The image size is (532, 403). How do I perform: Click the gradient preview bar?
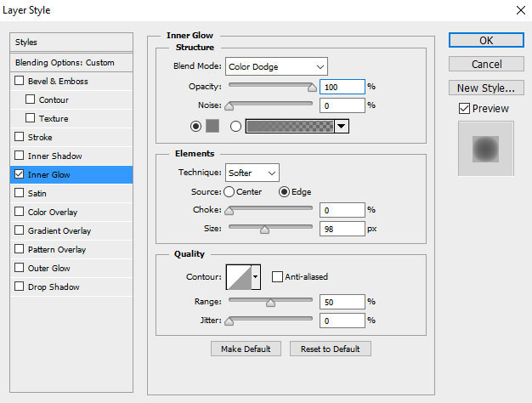pyautogui.click(x=289, y=126)
